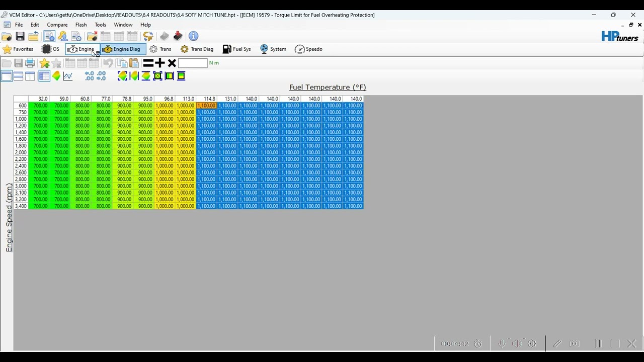Open the System section
Image resolution: width=644 pixels, height=362 pixels.
coord(273,49)
